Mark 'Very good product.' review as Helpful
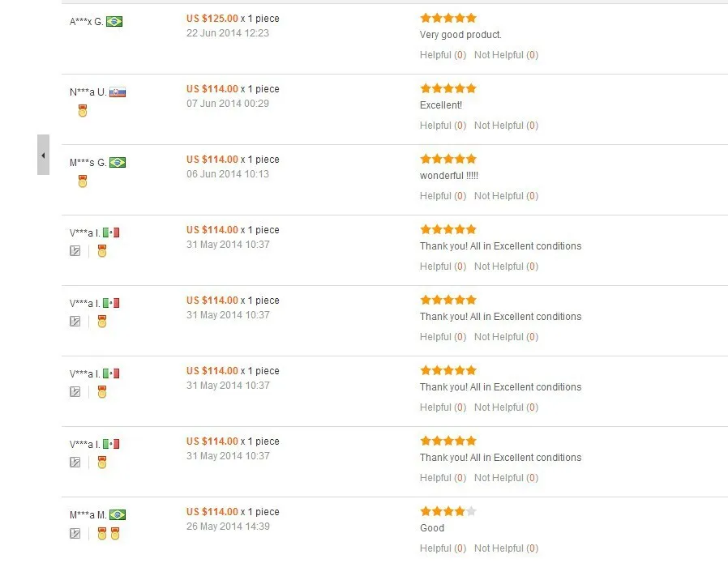This screenshot has width=728, height=563. click(x=443, y=55)
